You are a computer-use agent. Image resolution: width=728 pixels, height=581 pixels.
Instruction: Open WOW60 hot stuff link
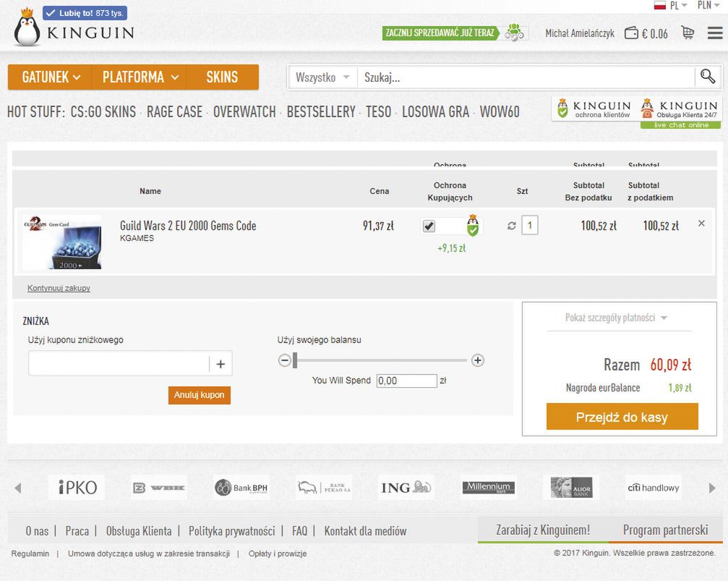(500, 112)
